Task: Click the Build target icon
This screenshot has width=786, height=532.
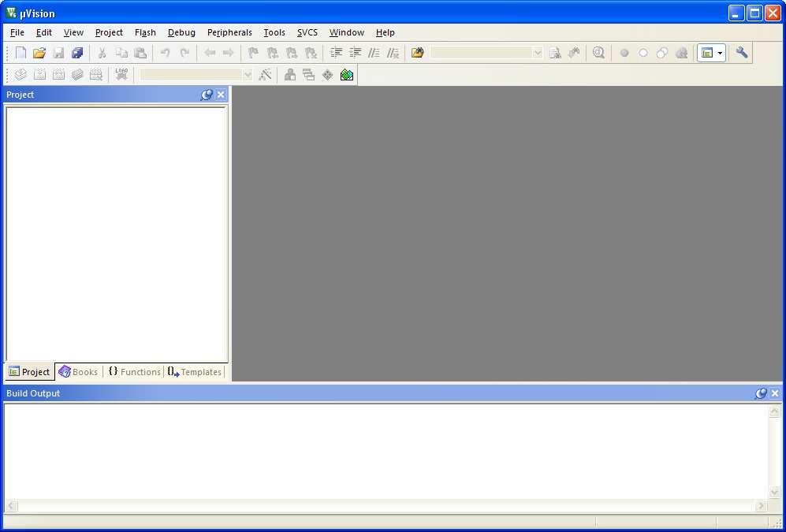Action: [39, 75]
